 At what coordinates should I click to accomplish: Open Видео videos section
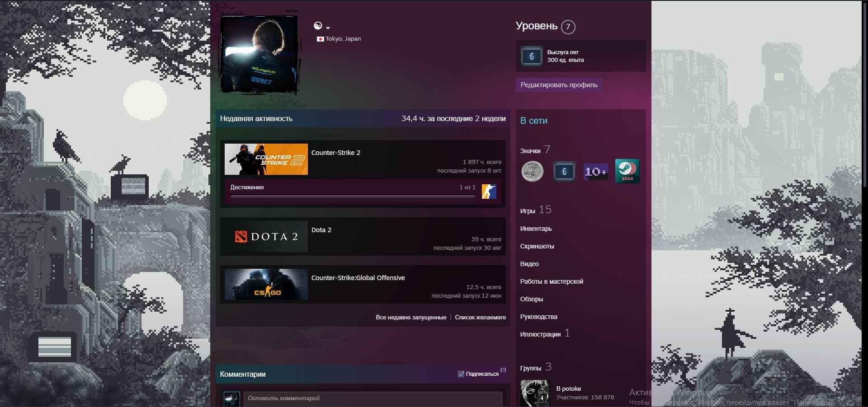(529, 264)
